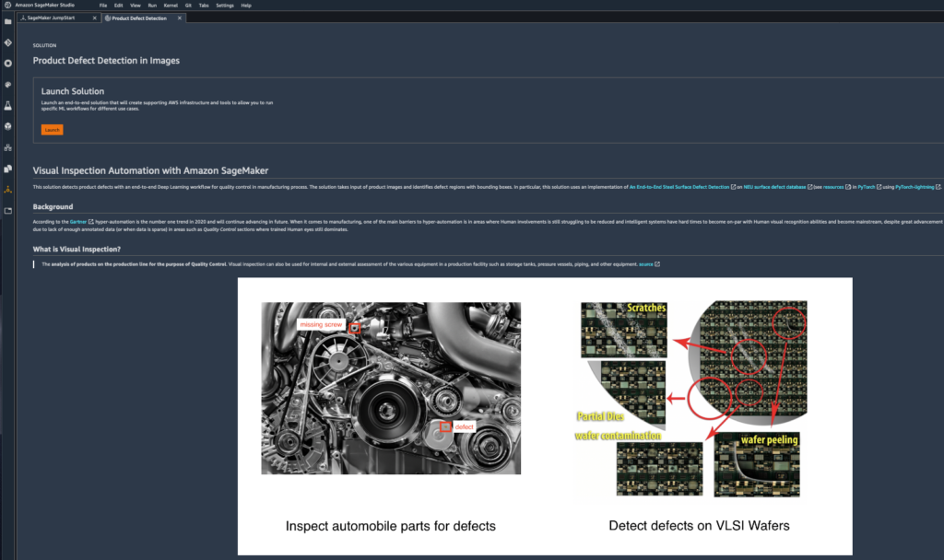Switch to the SageMaker JumpStart tab
This screenshot has height=560, width=944.
pyautogui.click(x=52, y=18)
